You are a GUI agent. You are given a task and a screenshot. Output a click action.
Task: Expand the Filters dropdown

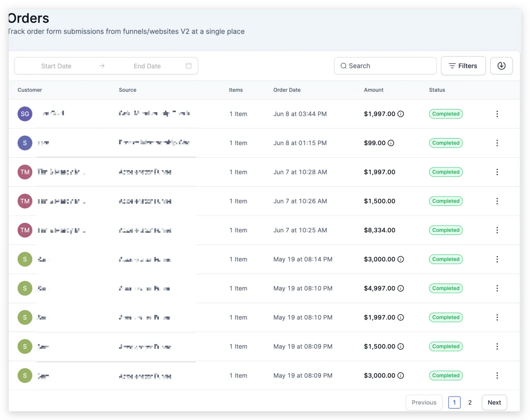tap(463, 66)
